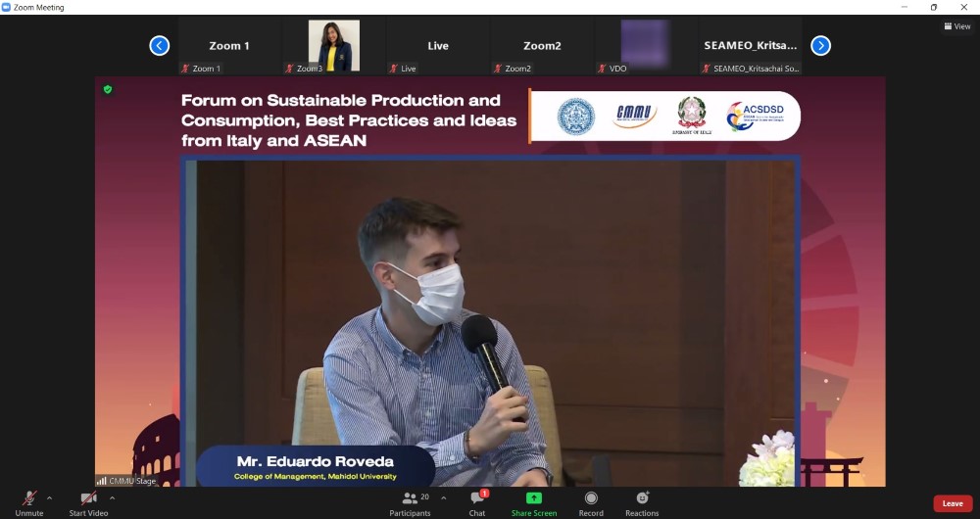Click Share Screen icon
The image size is (980, 519).
[x=534, y=500]
